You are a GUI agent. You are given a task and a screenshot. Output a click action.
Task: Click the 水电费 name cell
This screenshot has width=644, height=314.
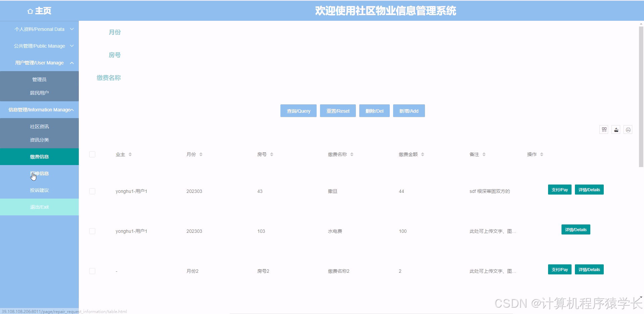[x=335, y=231]
